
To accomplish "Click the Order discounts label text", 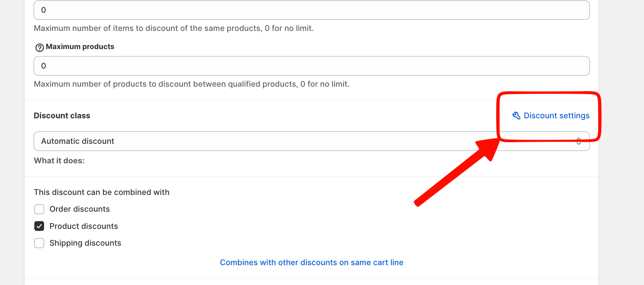I will (x=80, y=209).
